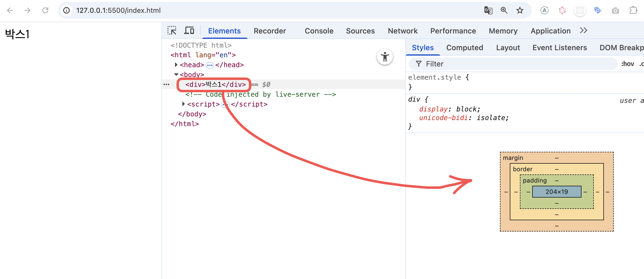
Task: Click the div selector in Styles
Action: [x=414, y=99]
